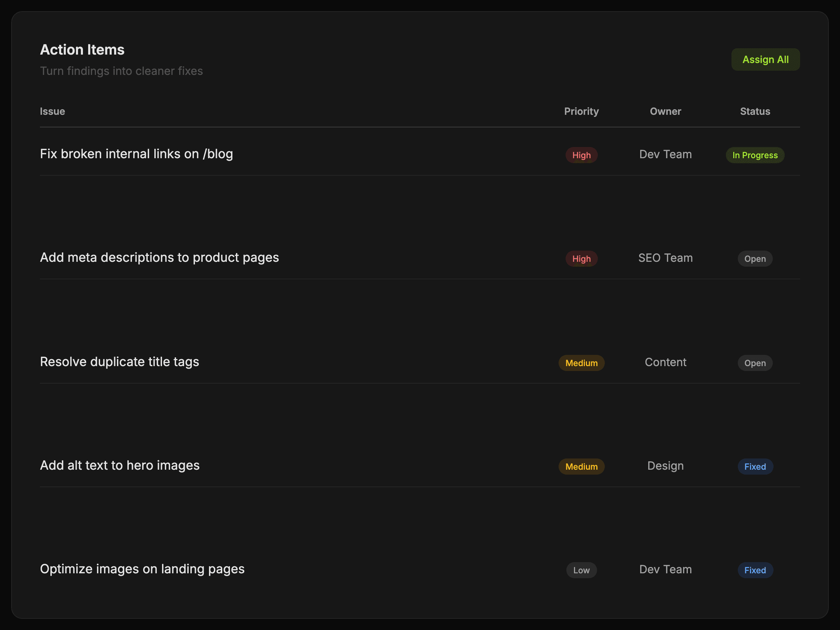This screenshot has width=840, height=630.
Task: Select 'Optimize images on landing pages' item
Action: [x=142, y=569]
